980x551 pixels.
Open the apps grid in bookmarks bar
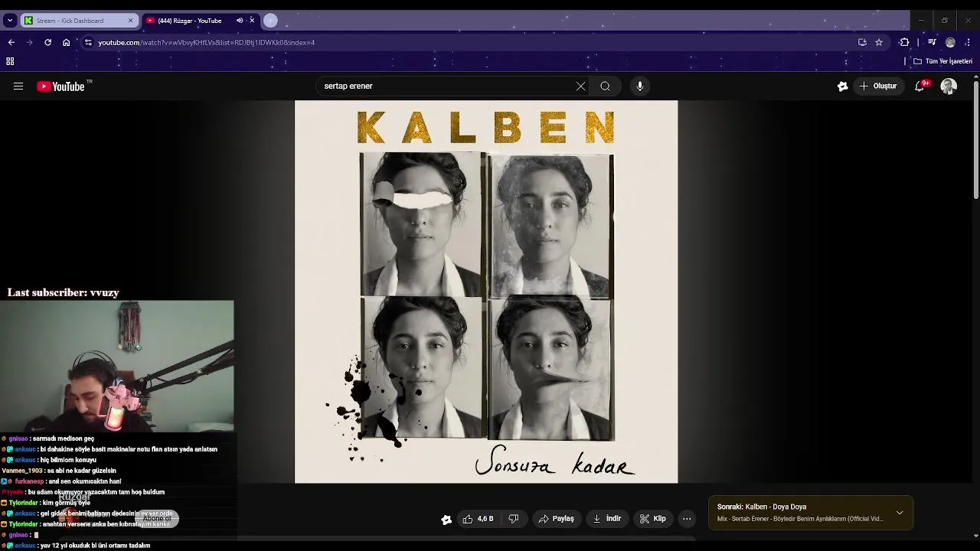point(10,61)
